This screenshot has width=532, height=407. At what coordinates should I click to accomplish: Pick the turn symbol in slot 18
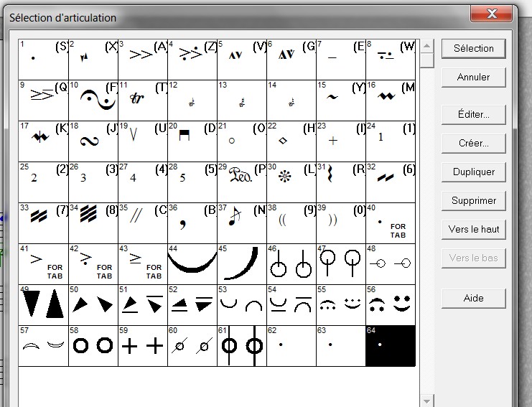tap(93, 141)
